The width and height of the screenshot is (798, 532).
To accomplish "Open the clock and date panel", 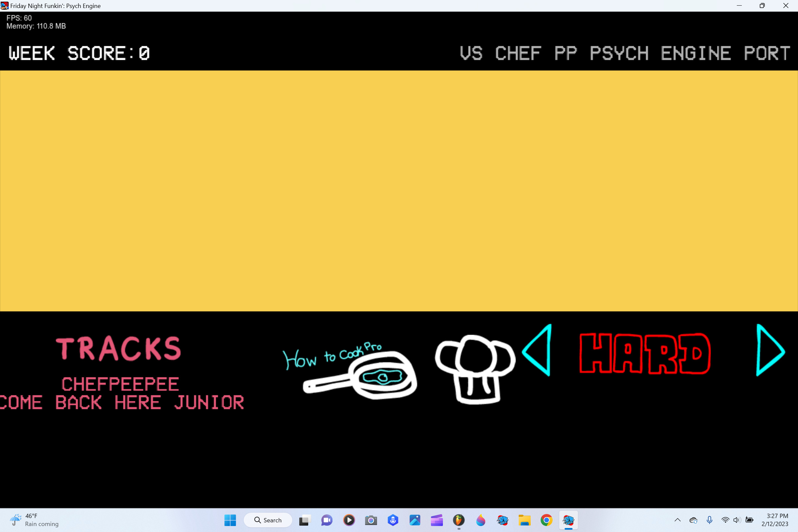I will coord(775,520).
